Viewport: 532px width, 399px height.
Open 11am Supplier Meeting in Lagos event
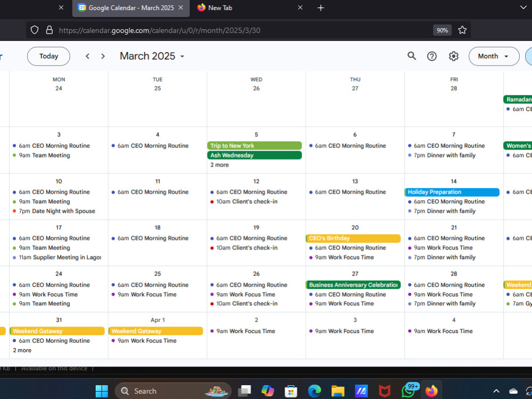tap(57, 257)
